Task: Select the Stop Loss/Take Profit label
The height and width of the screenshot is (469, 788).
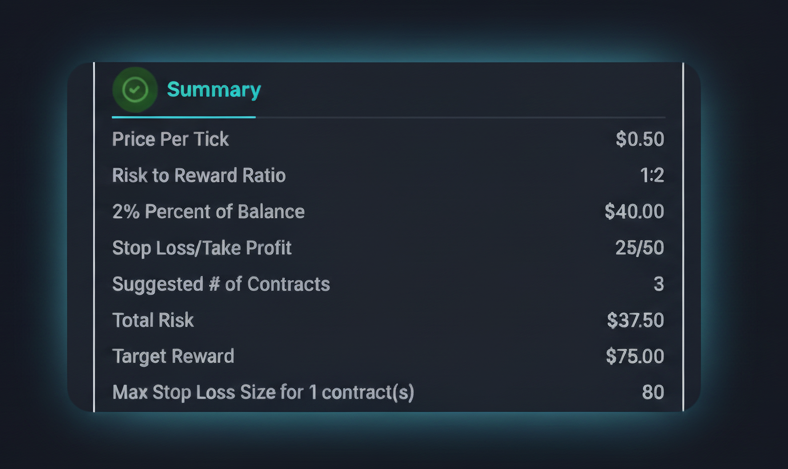Action: click(x=202, y=248)
